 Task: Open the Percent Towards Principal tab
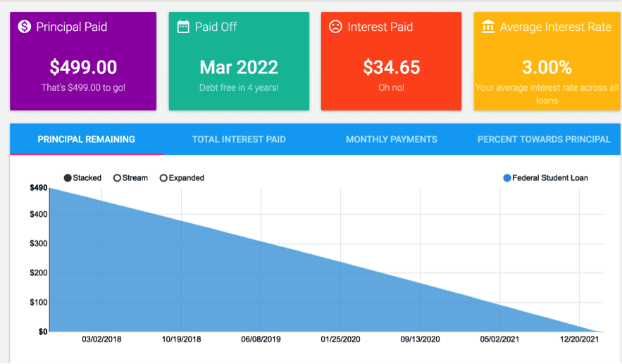[x=544, y=139]
